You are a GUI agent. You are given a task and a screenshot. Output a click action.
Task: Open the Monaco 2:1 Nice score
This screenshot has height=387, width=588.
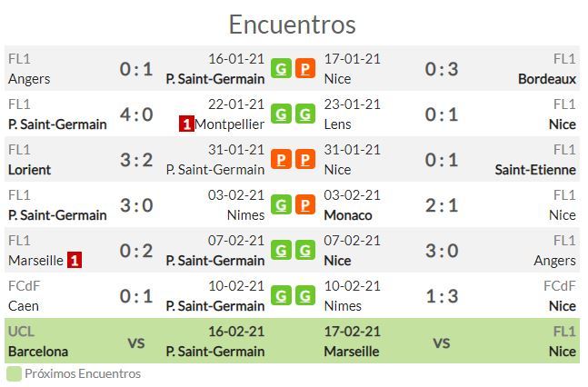(442, 205)
